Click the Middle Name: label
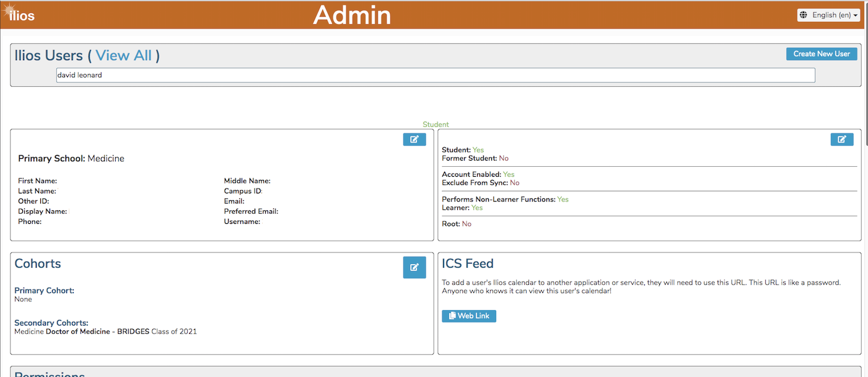Image resolution: width=868 pixels, height=377 pixels. point(247,181)
